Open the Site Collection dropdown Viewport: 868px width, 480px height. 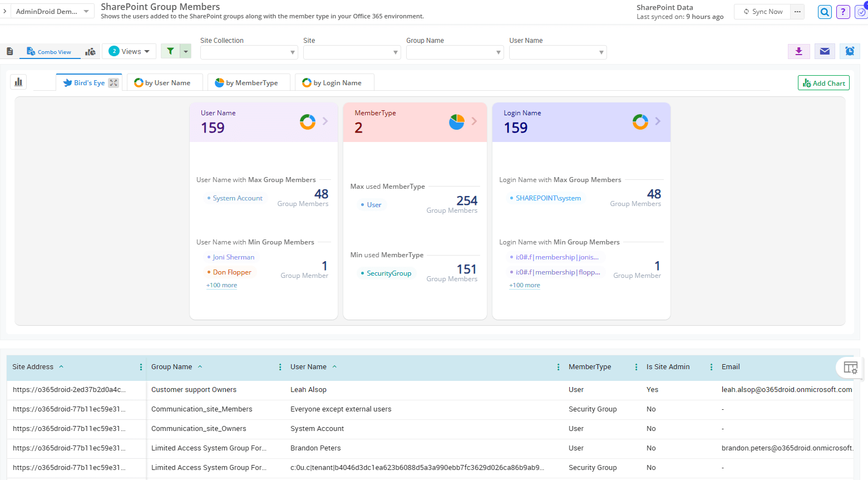click(249, 52)
